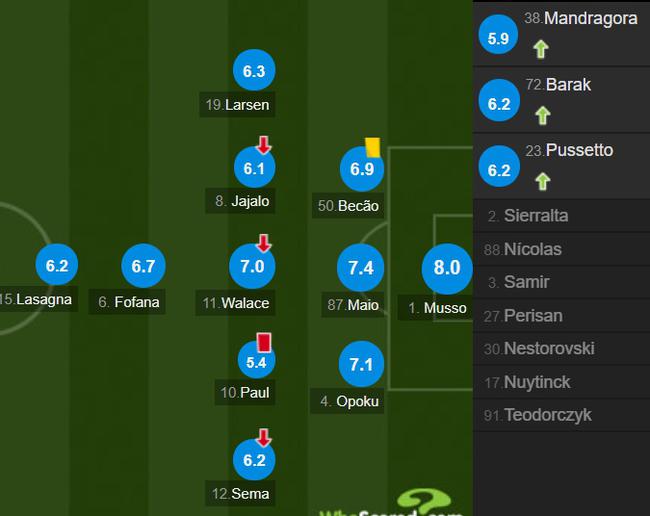Click Paul's red card icon

(x=264, y=342)
